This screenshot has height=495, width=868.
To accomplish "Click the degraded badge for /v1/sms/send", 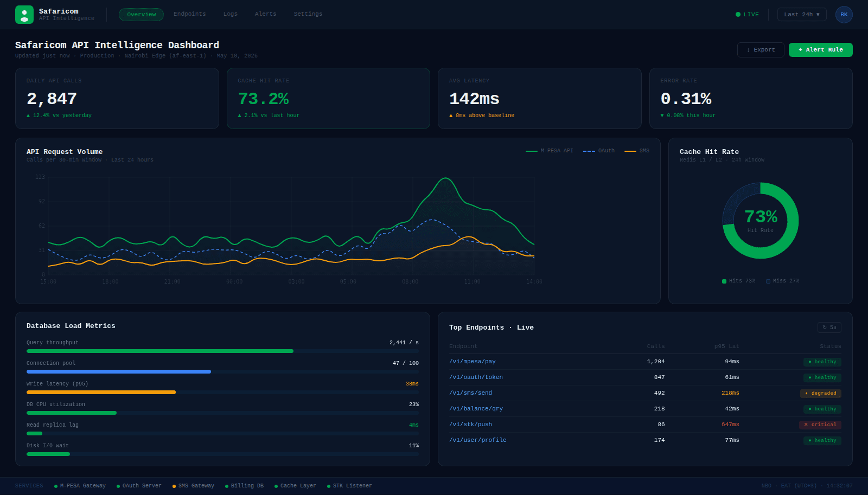I will pyautogui.click(x=821, y=393).
